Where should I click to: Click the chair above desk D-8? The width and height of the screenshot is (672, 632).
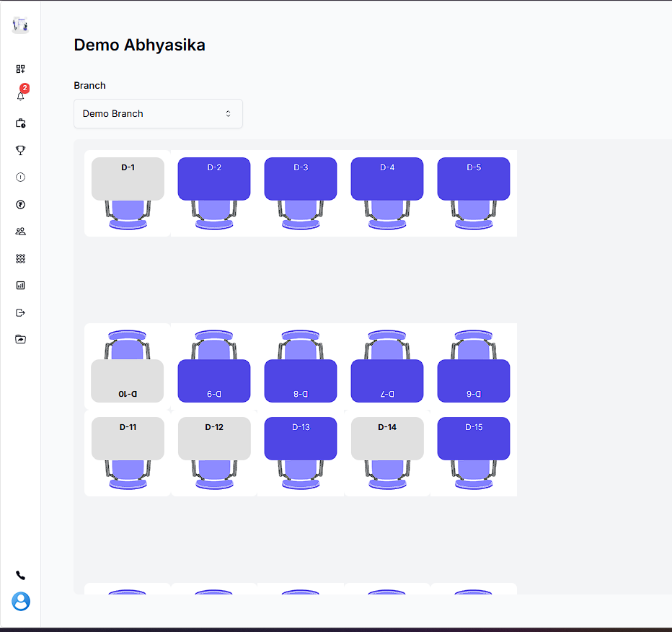(301, 345)
